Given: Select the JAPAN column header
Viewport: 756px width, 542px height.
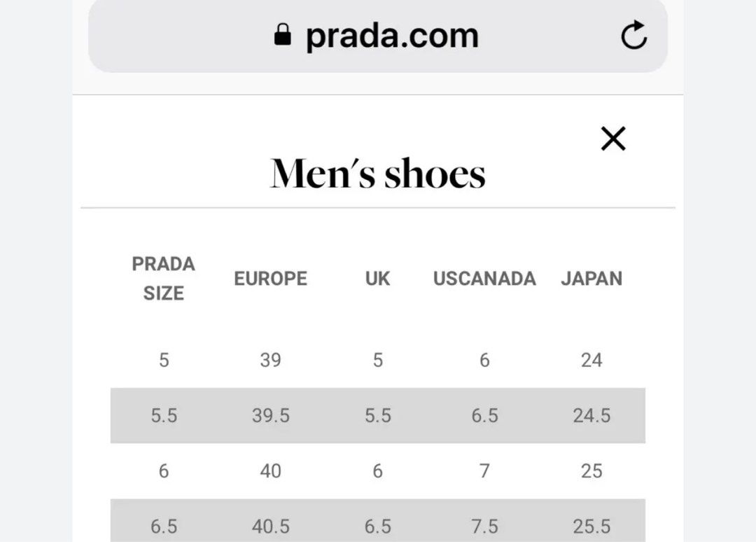Looking at the screenshot, I should [x=591, y=279].
